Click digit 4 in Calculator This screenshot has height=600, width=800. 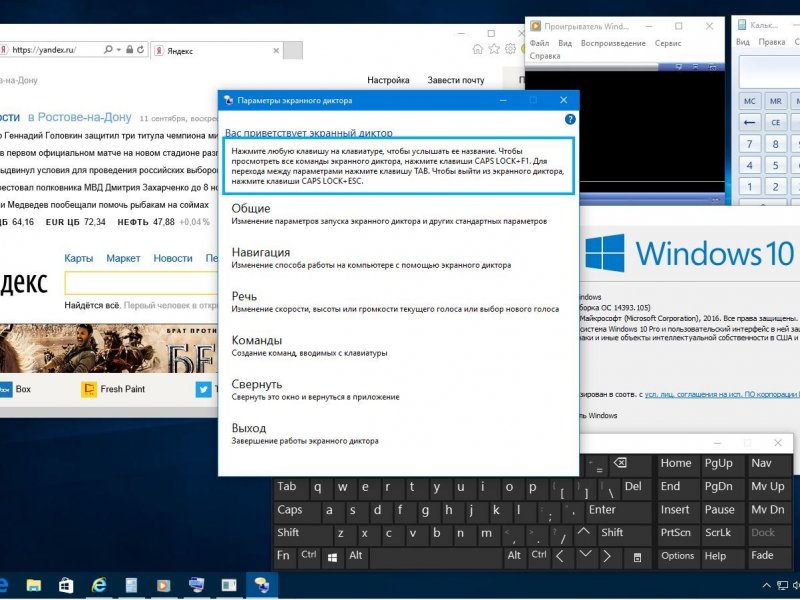(x=749, y=165)
